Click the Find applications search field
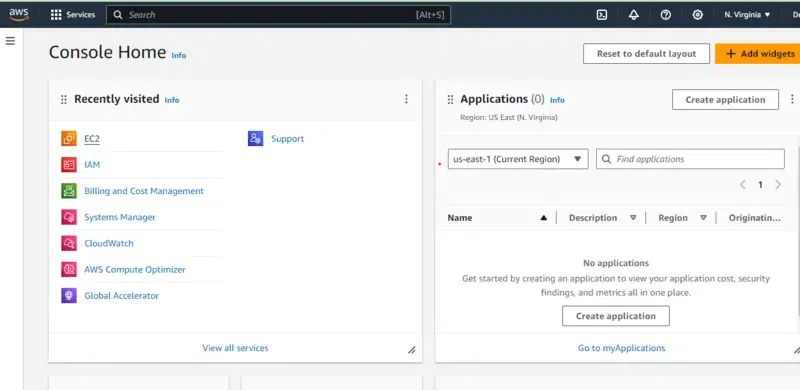 pyautogui.click(x=690, y=159)
